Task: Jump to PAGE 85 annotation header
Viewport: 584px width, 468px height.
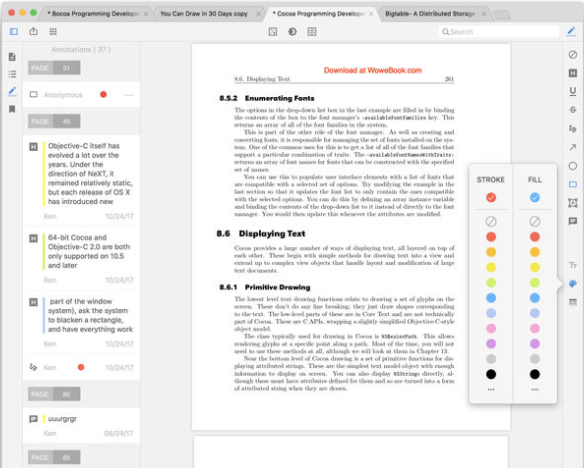Action: (x=54, y=457)
